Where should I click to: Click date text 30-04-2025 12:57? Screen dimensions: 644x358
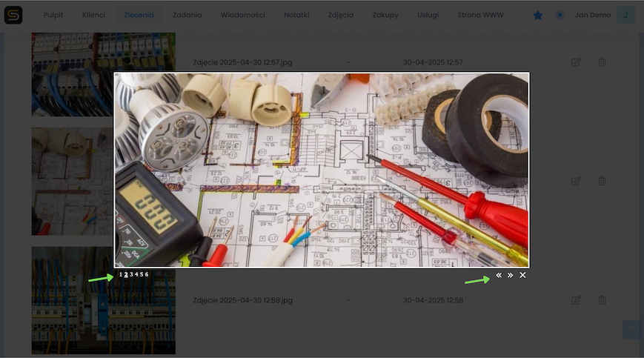433,62
